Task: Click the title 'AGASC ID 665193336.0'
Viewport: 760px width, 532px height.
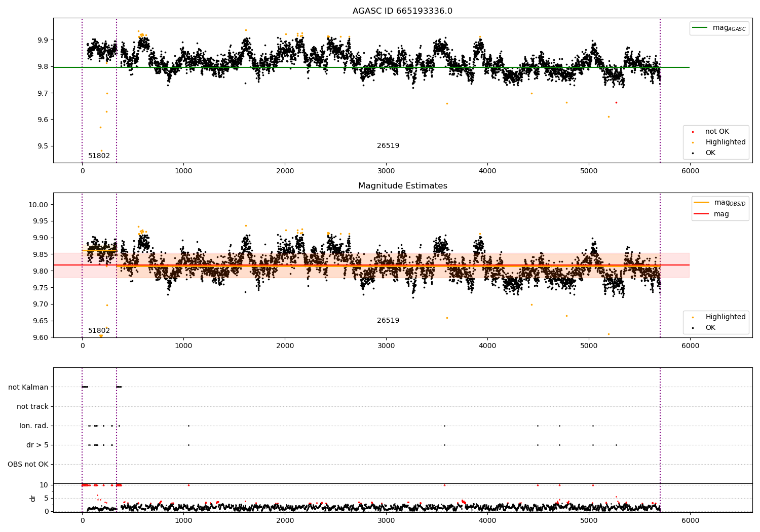Action: (x=402, y=11)
